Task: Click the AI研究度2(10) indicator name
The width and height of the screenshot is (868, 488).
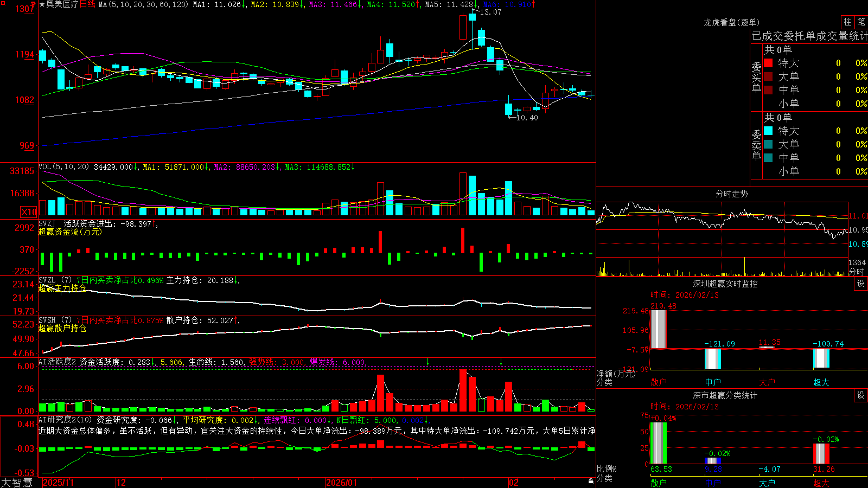Action: pos(65,420)
